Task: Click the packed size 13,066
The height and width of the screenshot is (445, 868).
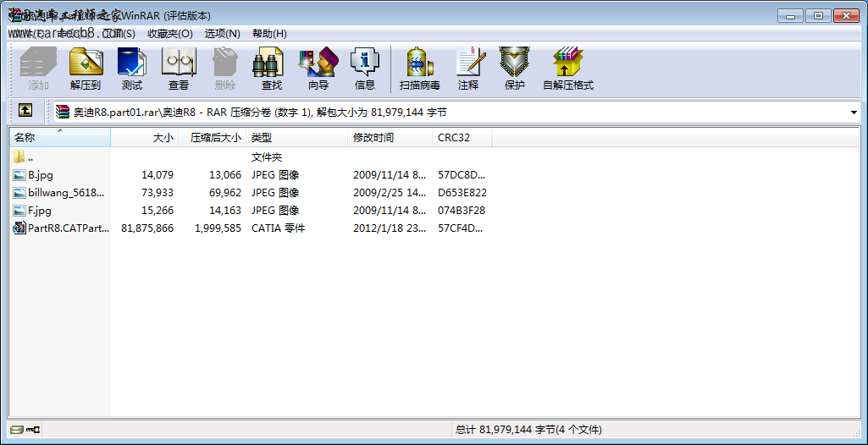Action: 224,175
